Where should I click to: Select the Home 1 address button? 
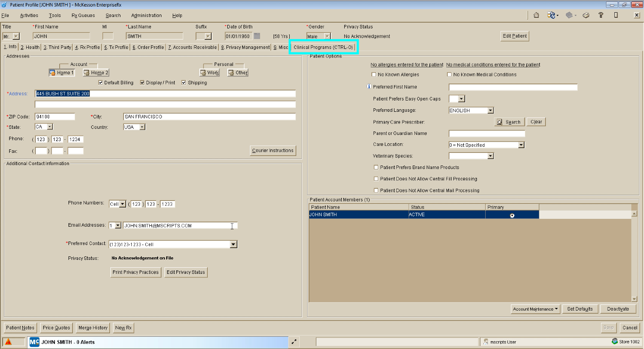(x=62, y=73)
